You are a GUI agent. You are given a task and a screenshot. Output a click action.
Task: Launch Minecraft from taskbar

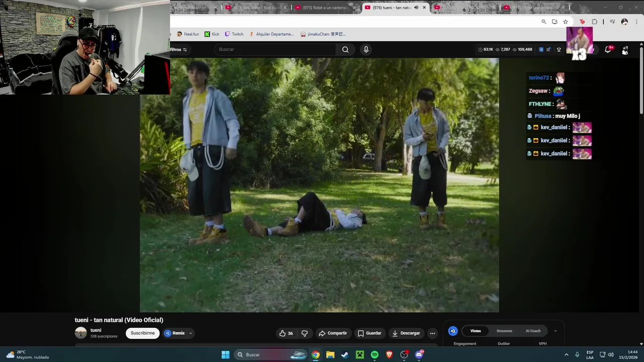(360, 354)
